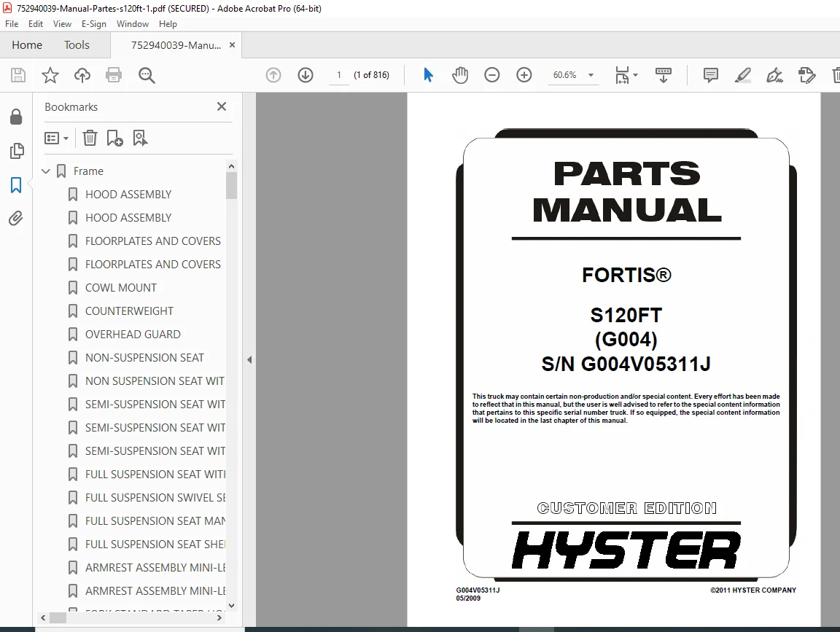840x632 pixels.
Task: Jump to OVERHEAD GUARD bookmark
Action: point(133,334)
